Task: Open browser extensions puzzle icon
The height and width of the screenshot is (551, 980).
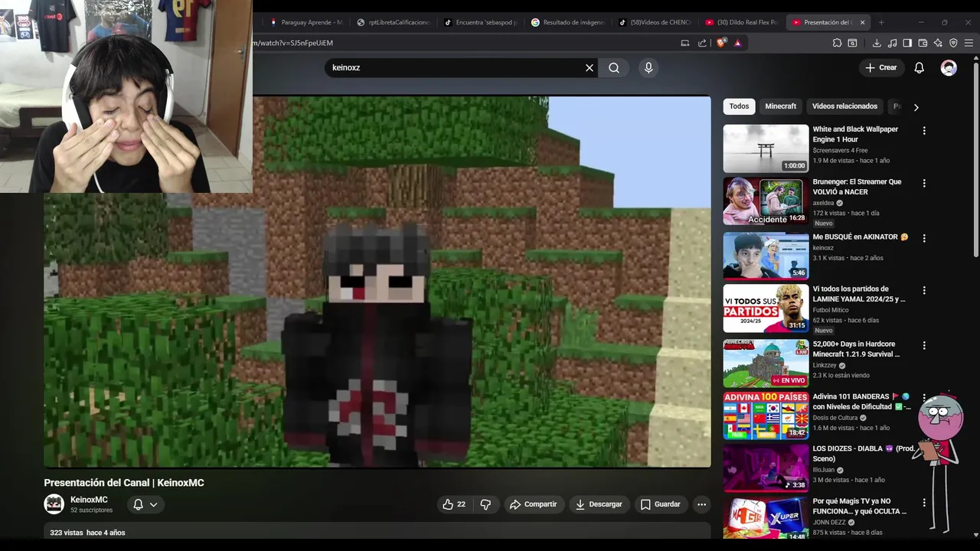Action: coord(837,43)
